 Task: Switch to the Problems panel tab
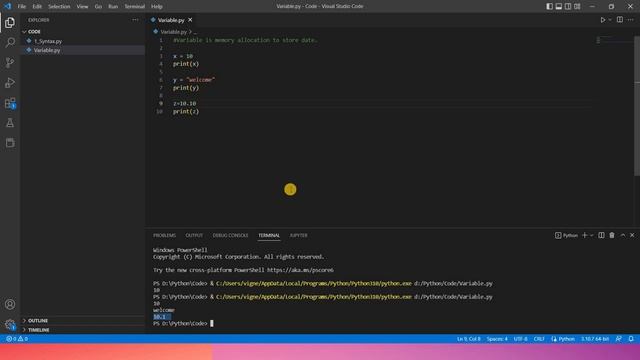click(x=164, y=236)
